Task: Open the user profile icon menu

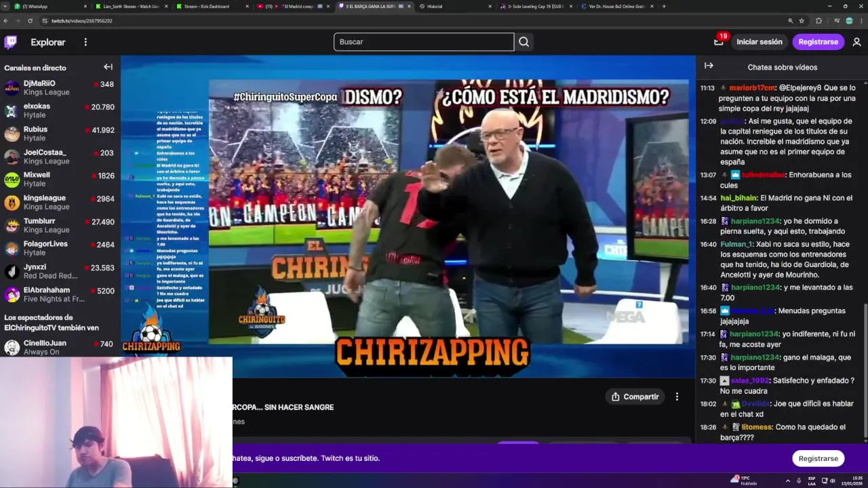Action: click(x=856, y=42)
